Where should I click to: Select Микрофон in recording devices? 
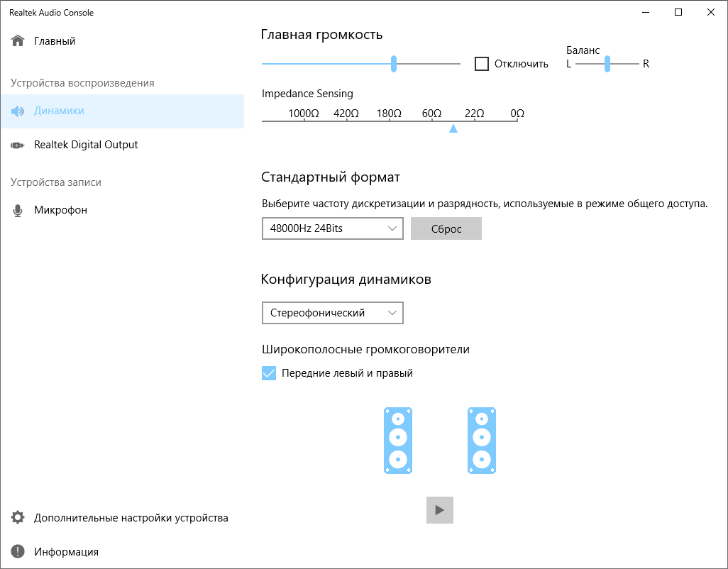pos(60,211)
